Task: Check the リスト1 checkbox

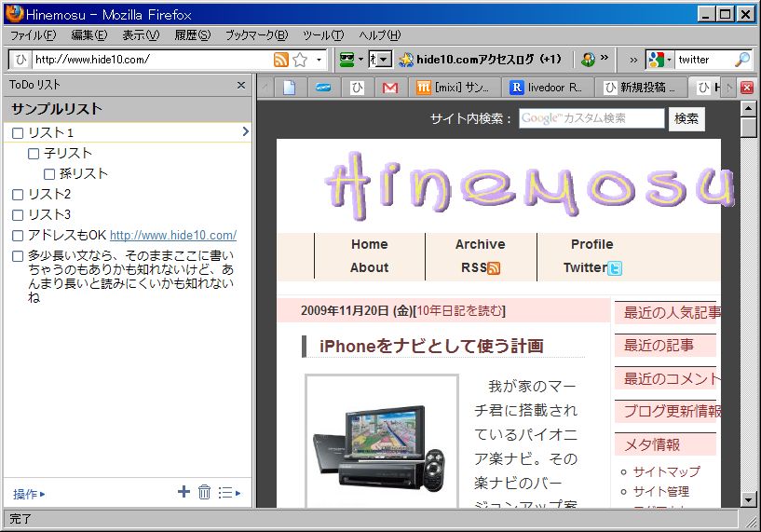Action: click(x=18, y=133)
